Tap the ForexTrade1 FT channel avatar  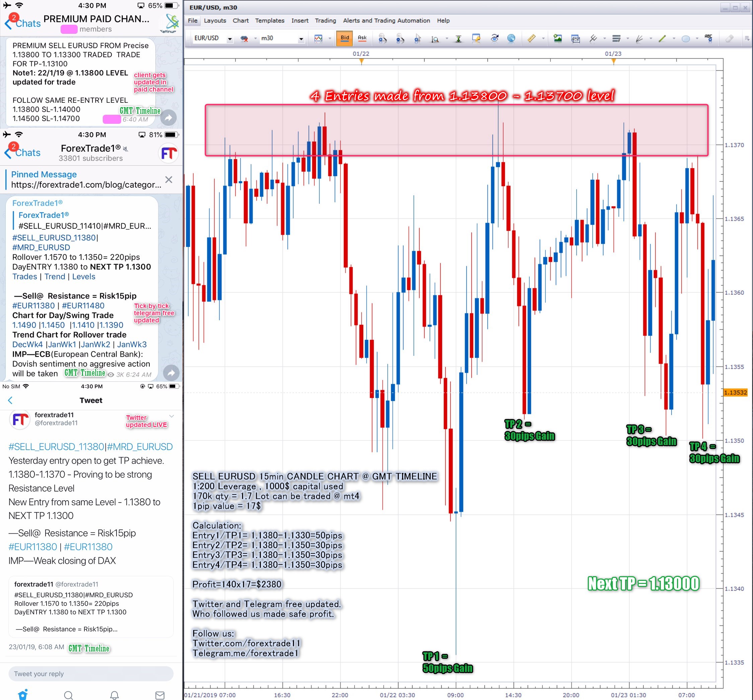tap(168, 153)
